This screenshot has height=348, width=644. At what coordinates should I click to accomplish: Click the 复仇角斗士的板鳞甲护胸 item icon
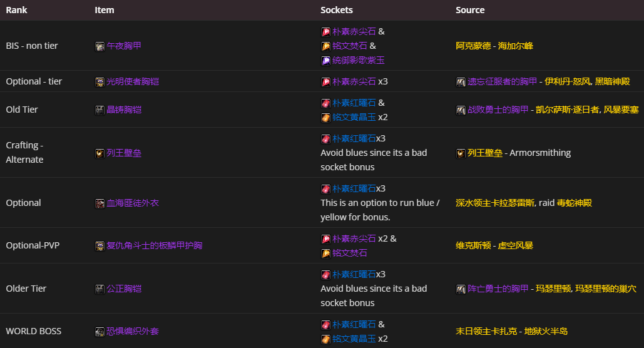100,246
